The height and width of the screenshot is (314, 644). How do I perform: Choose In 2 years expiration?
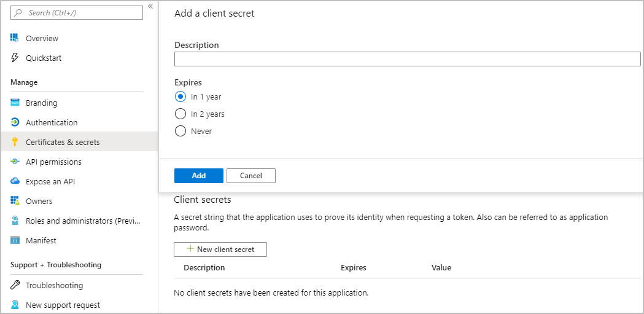tap(180, 114)
